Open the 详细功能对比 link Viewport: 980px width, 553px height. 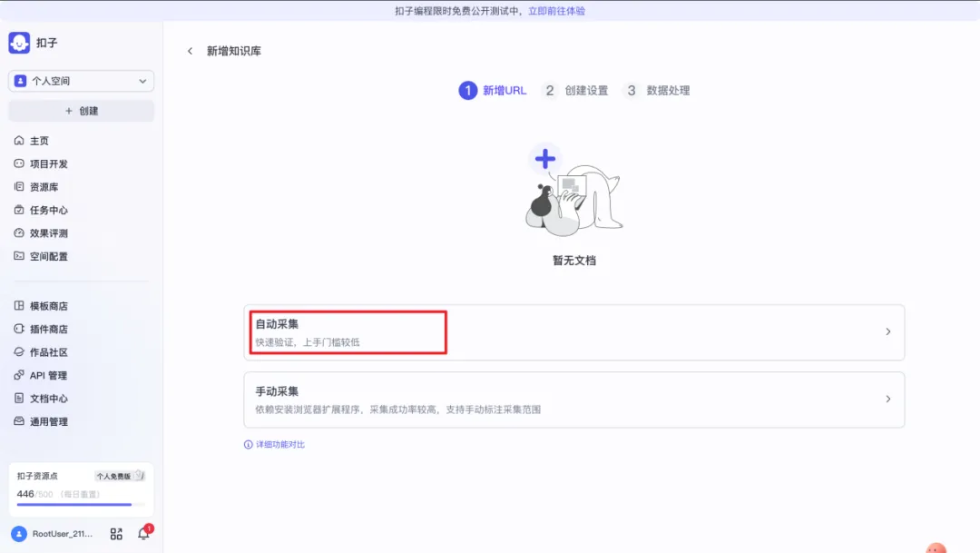(280, 444)
